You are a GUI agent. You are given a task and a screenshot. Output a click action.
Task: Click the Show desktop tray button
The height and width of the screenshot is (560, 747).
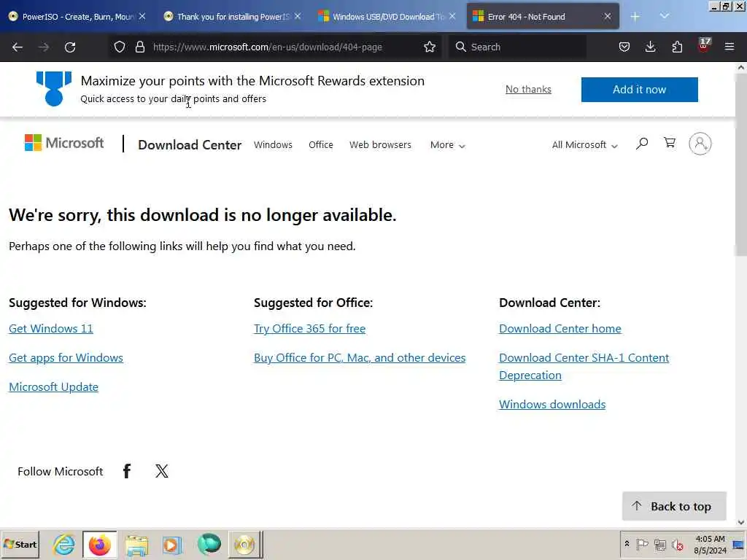coord(739,544)
